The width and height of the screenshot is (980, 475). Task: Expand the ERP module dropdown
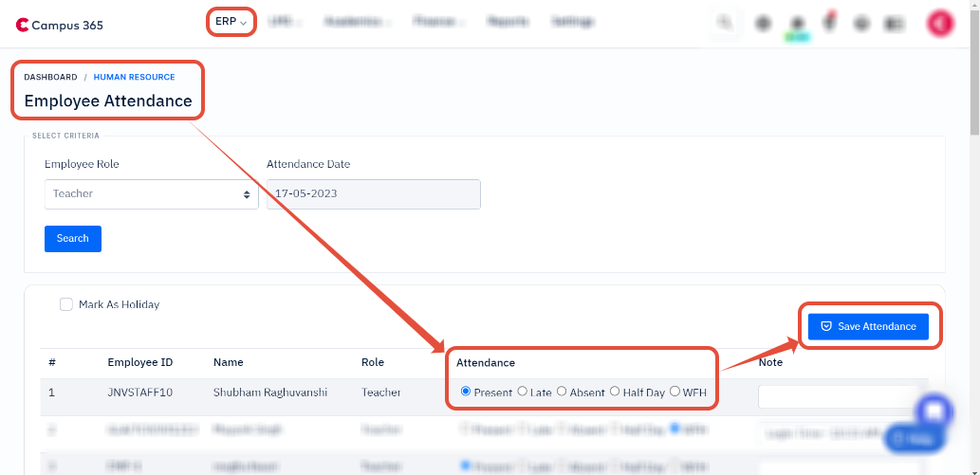(x=231, y=22)
